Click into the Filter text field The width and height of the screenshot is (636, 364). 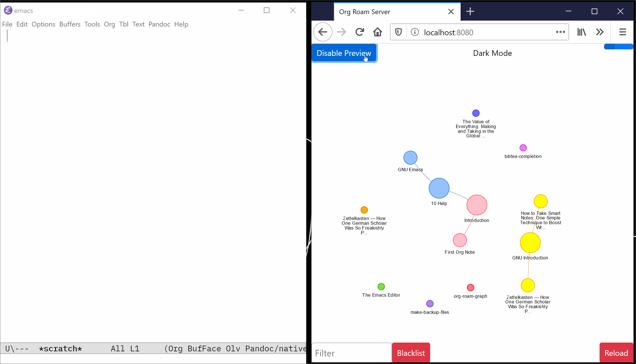[x=352, y=353]
